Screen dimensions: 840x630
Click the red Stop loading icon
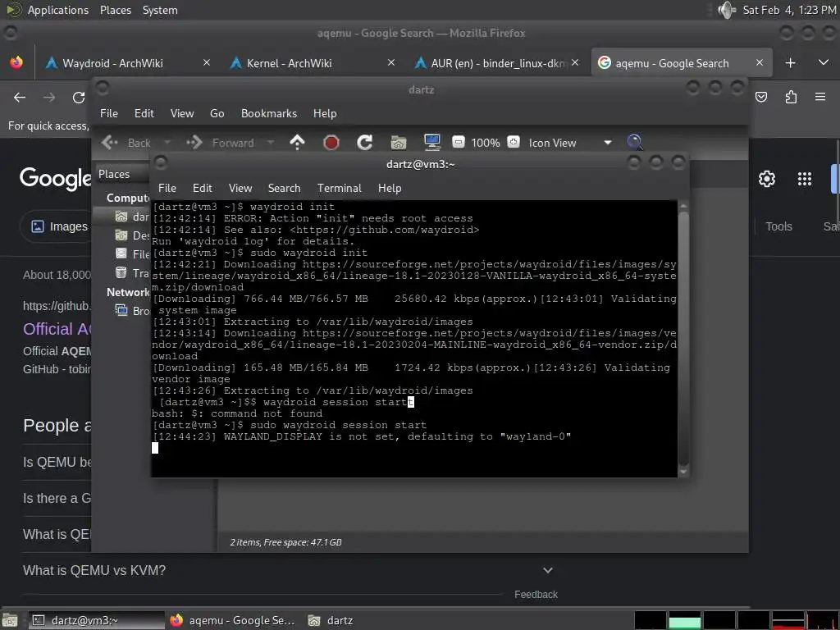coord(331,142)
